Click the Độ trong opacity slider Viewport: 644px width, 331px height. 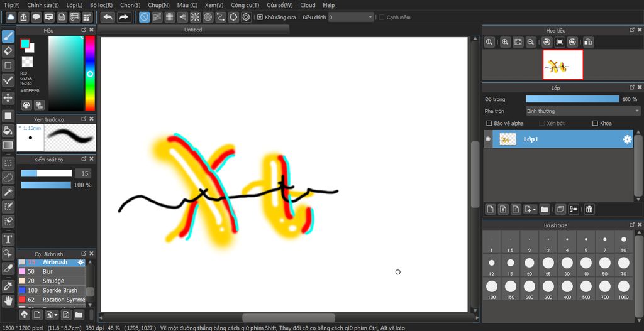pyautogui.click(x=572, y=99)
